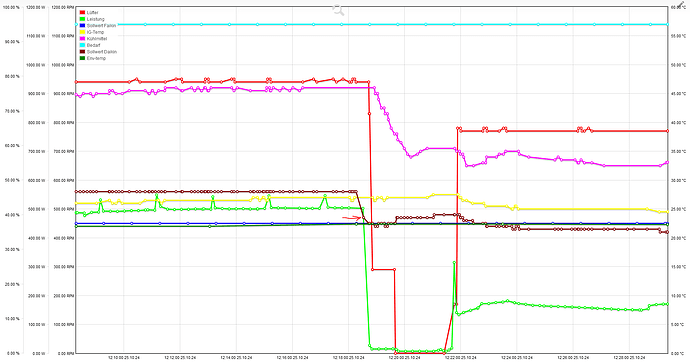Select the Sollwert Daikin legend label
This screenshot has width=690, height=362.
coord(102,52)
